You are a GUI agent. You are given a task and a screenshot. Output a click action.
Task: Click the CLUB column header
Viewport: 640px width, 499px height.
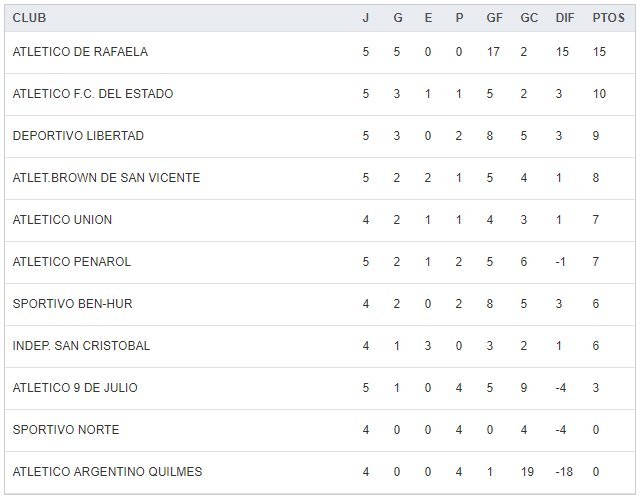point(29,18)
